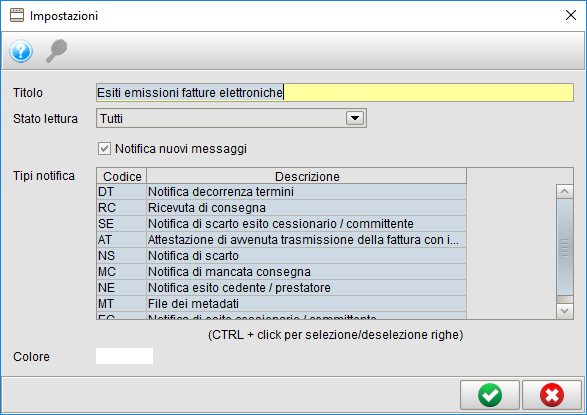Click the MC code cell

(122, 272)
